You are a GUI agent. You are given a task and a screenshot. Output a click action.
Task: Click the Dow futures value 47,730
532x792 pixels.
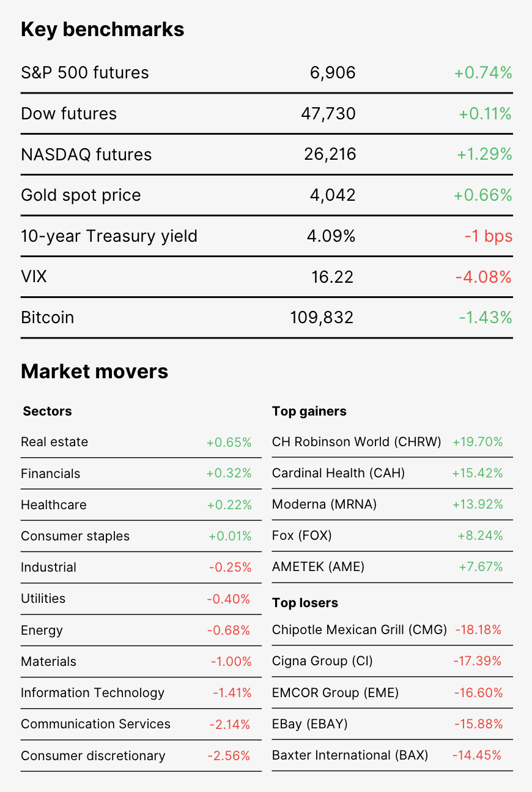tap(328, 114)
